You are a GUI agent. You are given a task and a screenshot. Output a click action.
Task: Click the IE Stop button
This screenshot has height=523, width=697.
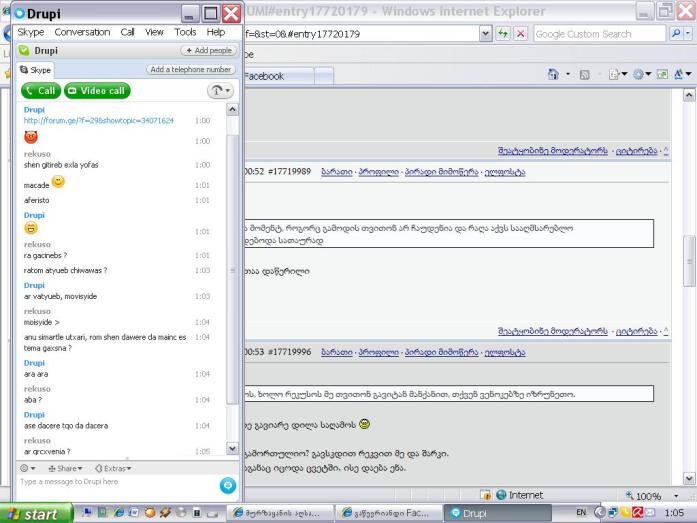521,33
